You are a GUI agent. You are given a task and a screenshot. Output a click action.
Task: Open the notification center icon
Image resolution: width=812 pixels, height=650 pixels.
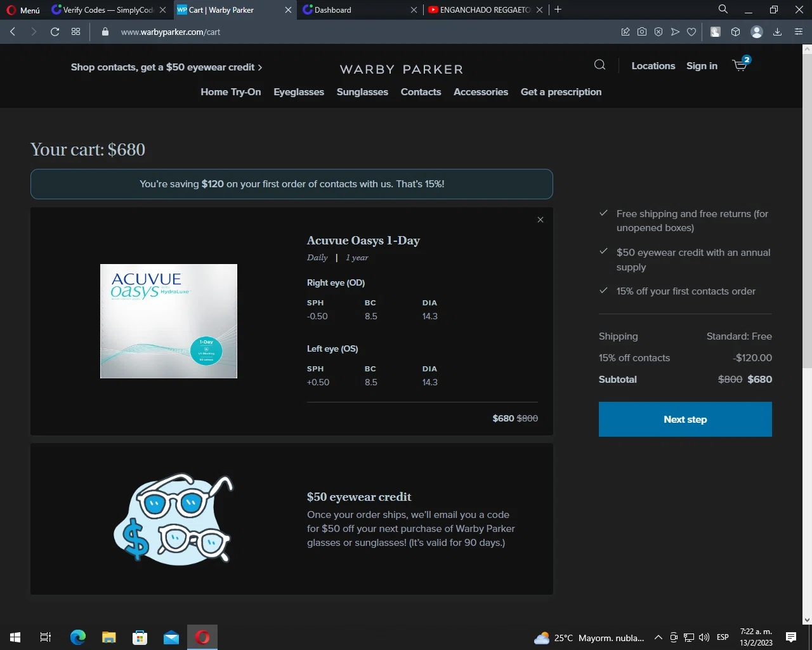point(791,637)
